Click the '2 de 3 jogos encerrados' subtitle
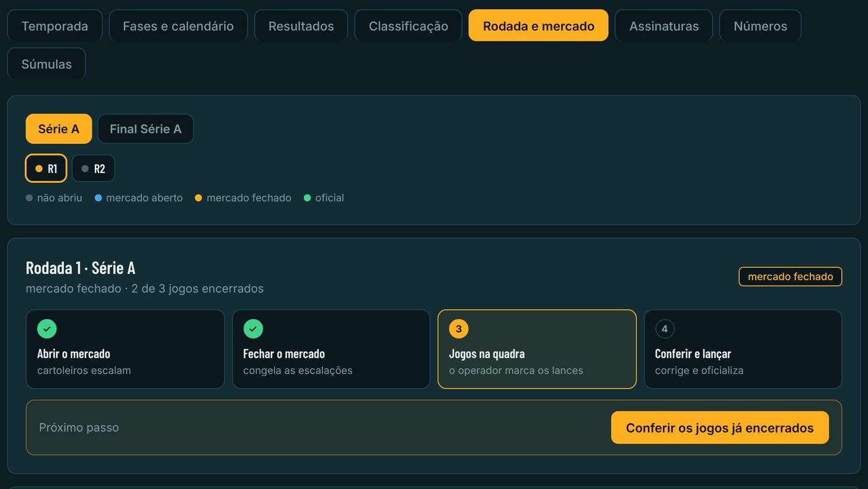 [x=198, y=289]
